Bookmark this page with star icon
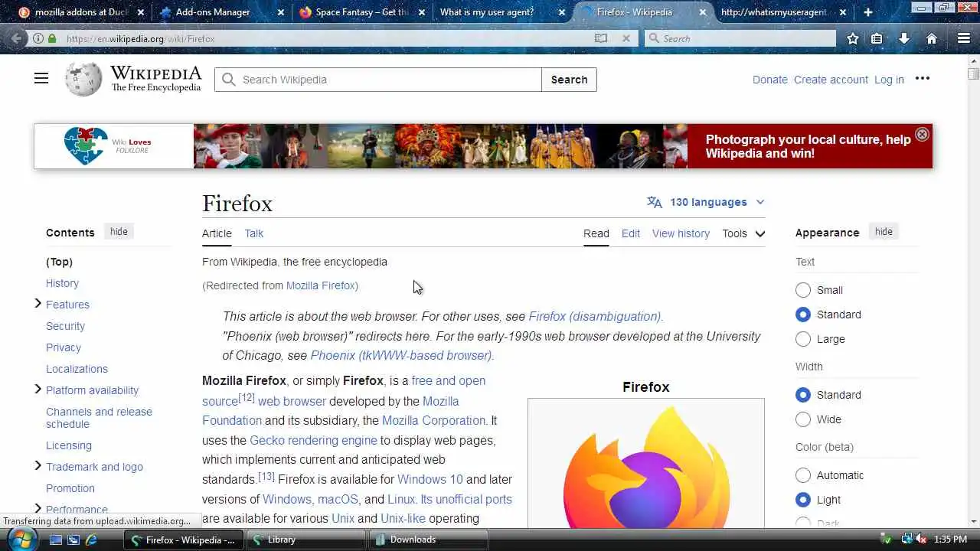Viewport: 980px width, 551px height. tap(852, 38)
